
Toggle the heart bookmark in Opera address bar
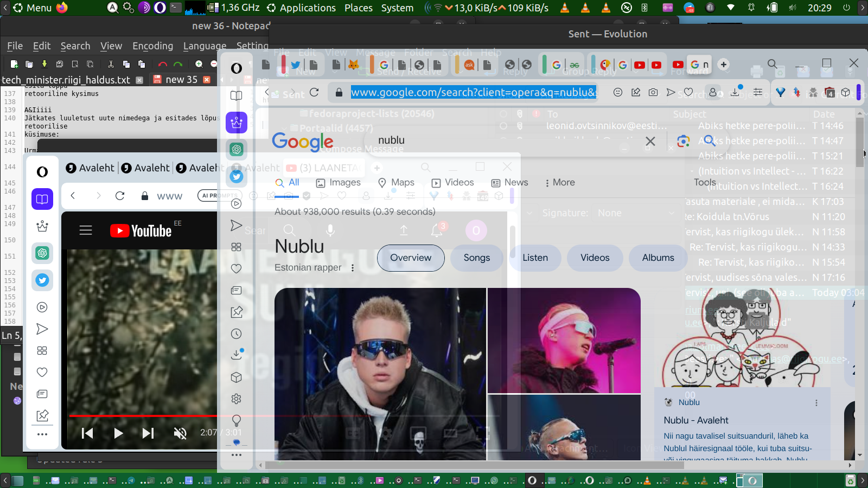[688, 92]
